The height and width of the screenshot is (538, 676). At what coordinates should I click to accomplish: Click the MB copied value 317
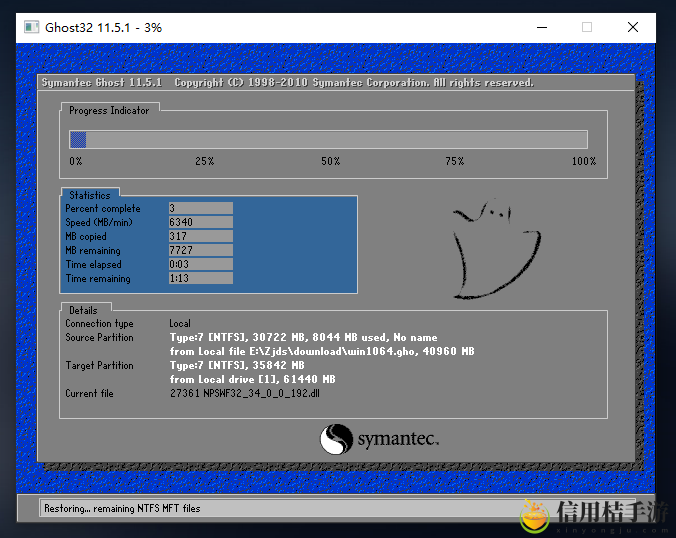(201, 236)
